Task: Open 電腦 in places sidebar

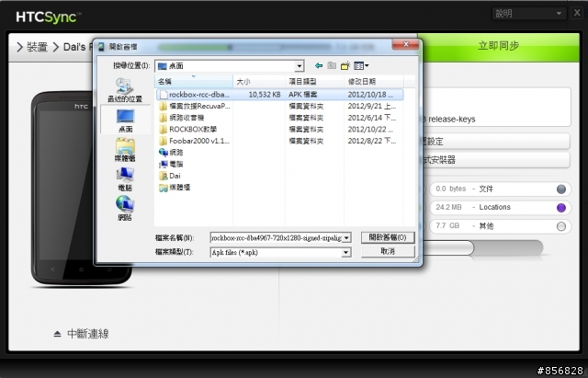Action: (x=125, y=179)
